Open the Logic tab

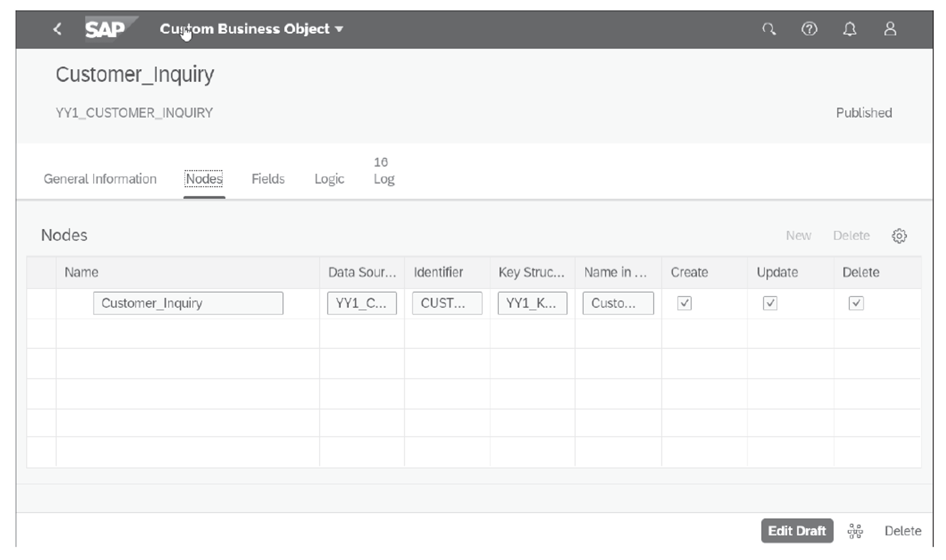click(x=329, y=179)
